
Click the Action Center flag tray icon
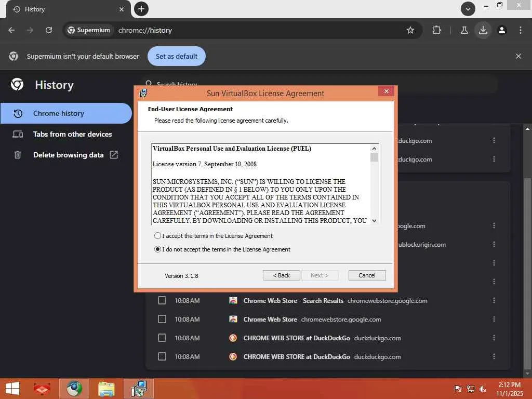point(458,389)
